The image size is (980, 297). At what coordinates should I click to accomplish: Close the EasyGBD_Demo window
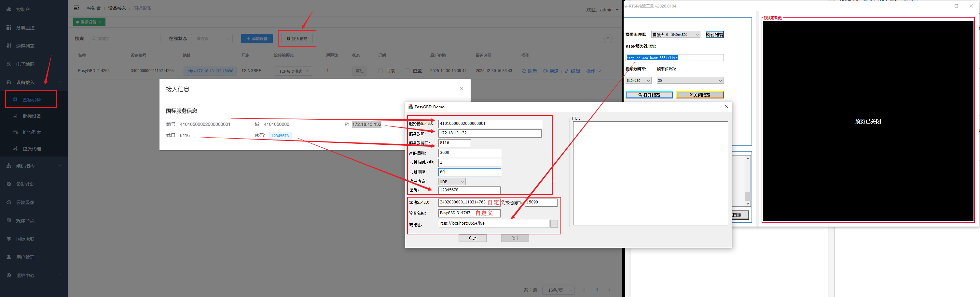[727, 107]
